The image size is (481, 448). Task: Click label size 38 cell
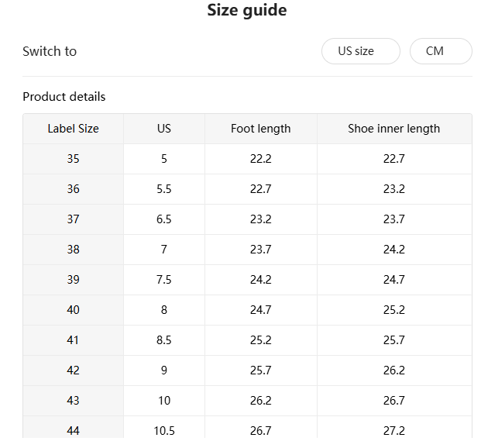(x=73, y=250)
